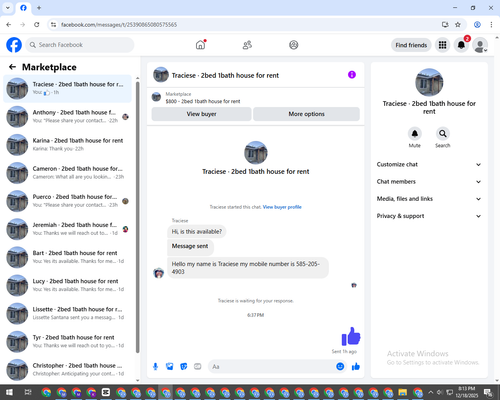Click the "Hi, is this available?" message
The height and width of the screenshot is (400, 500).
(197, 232)
